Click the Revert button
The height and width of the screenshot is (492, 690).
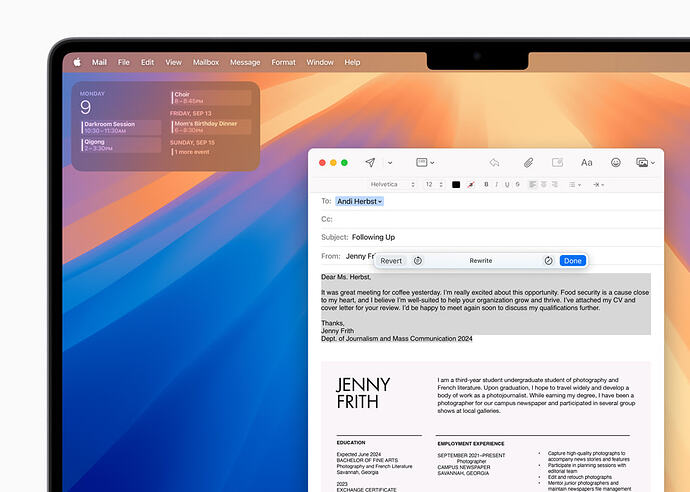(x=391, y=261)
